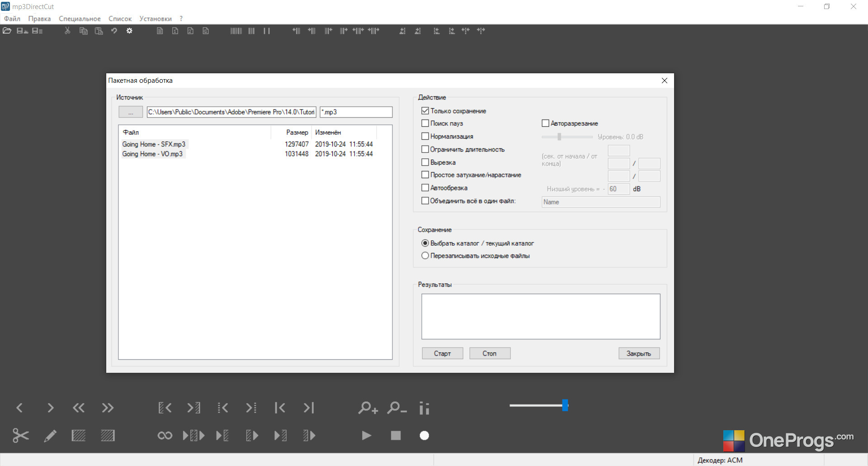The width and height of the screenshot is (868, 466).
Task: Open the Список menu
Action: tap(120, 19)
